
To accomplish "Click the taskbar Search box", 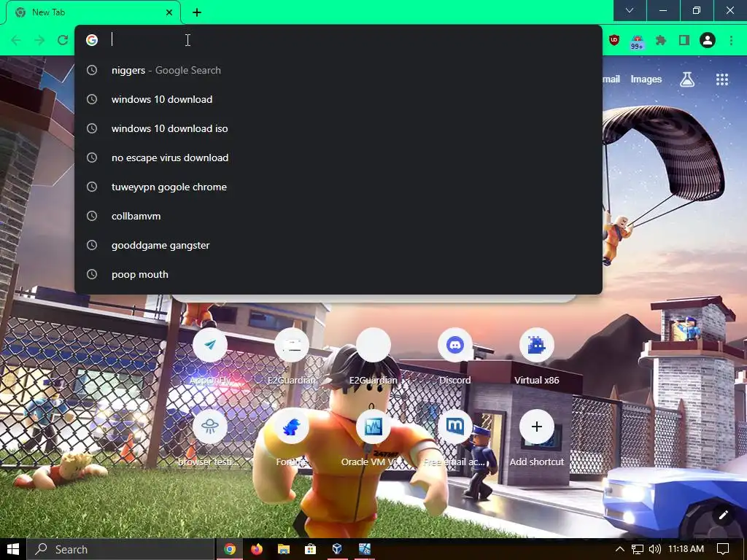I will click(x=120, y=549).
